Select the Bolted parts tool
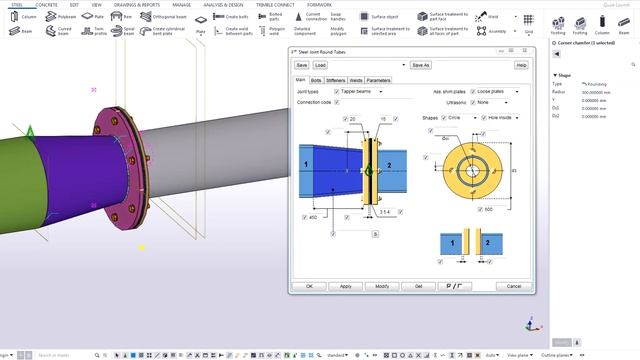This screenshot has width=640, height=360. coord(270,17)
